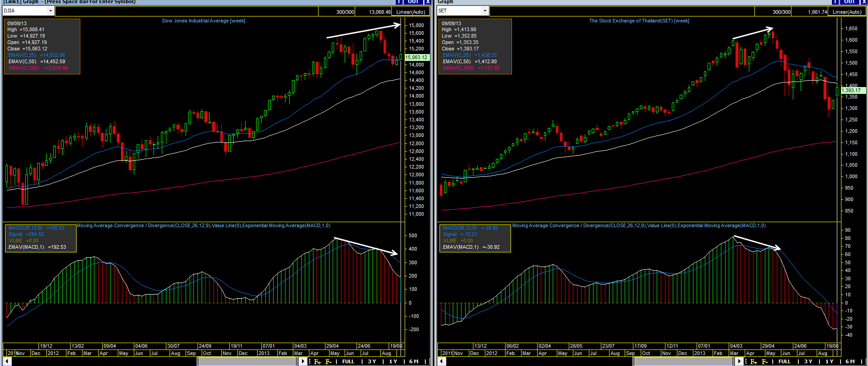Click EMAV(C,200) legend entry in SET chart
Screen dimensions: 868x366
click(471, 68)
